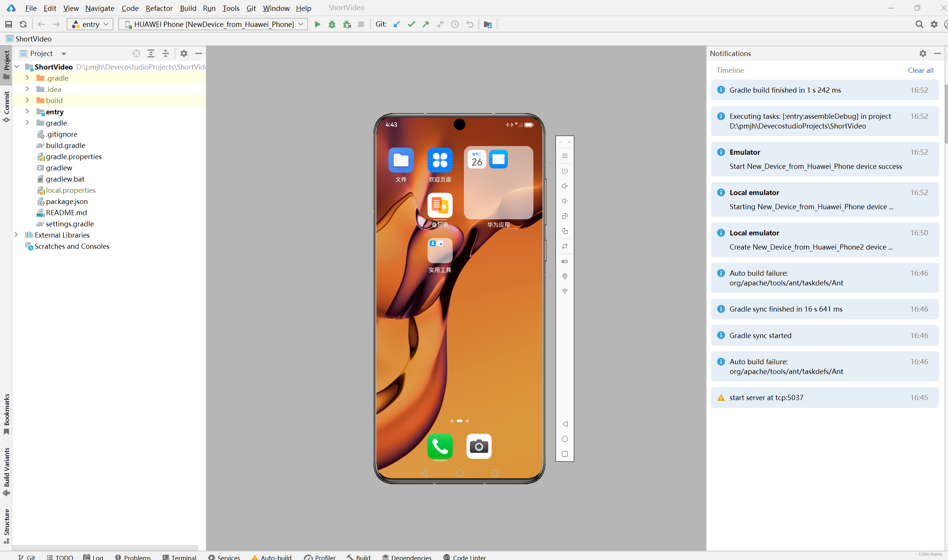Click emulator Wi-Fi icon in side toolbar

[564, 291]
